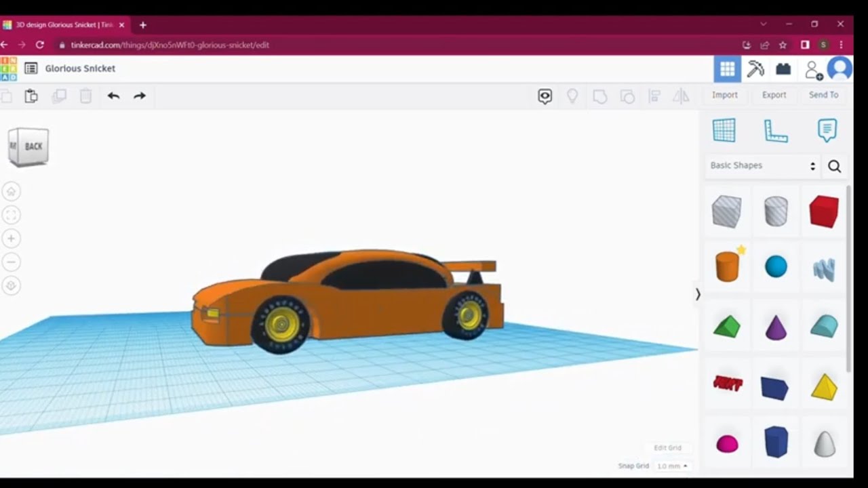Ungroup shapes icon in the toolbar

[x=627, y=96]
